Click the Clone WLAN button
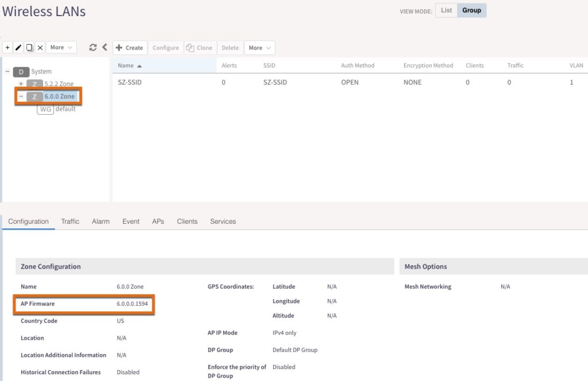The width and height of the screenshot is (588, 381). pyautogui.click(x=199, y=48)
